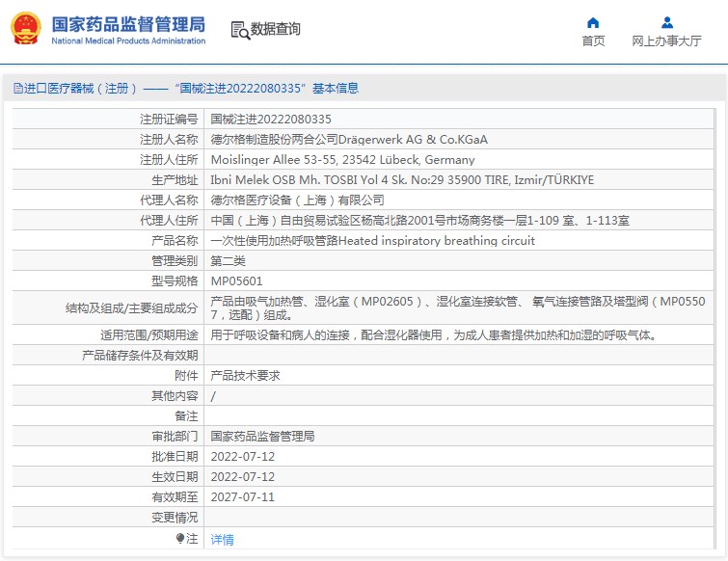Select expiry date 2027-07-11
This screenshot has width=728, height=561.
[x=242, y=497]
